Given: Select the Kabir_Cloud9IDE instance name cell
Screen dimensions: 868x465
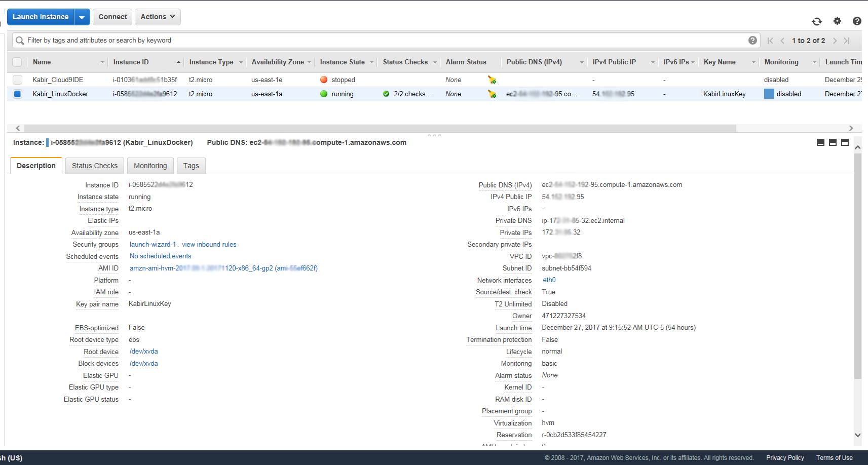Looking at the screenshot, I should click(x=58, y=80).
